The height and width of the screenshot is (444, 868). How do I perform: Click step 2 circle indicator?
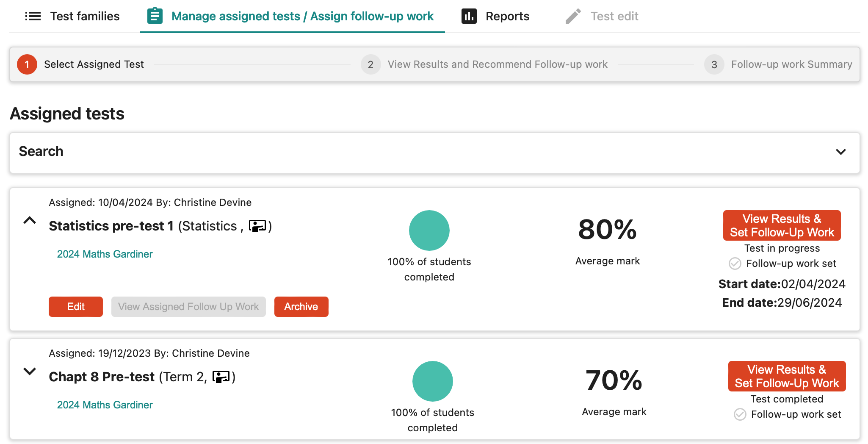370,64
